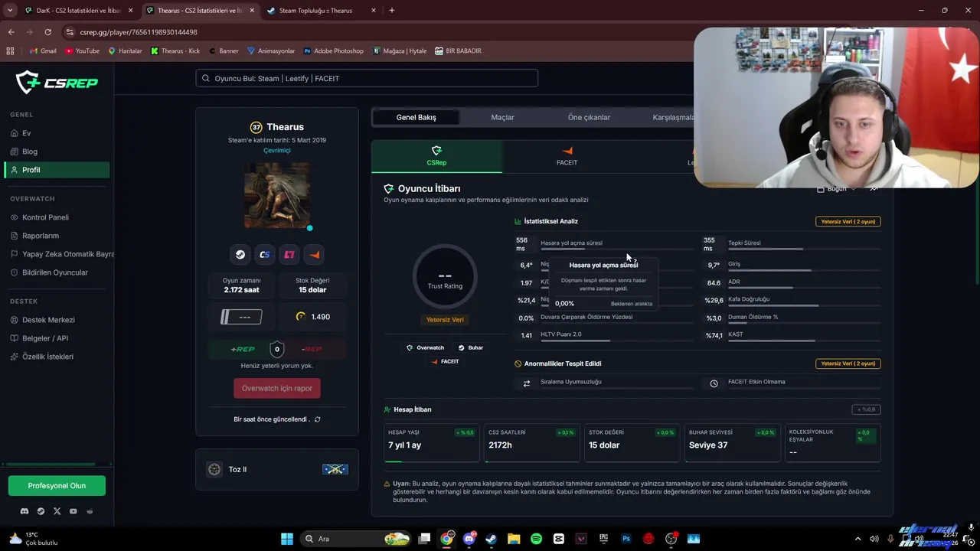Open the Bugün date dropdown

pyautogui.click(x=836, y=188)
